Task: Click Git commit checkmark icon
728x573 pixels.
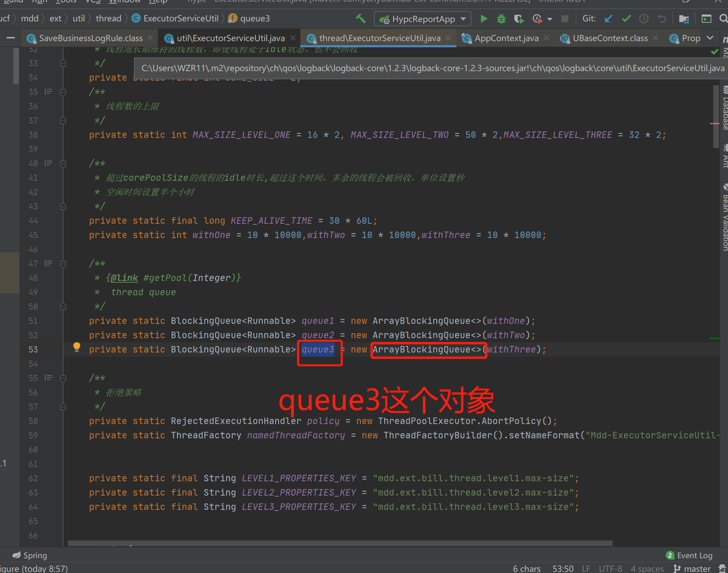Action: [x=626, y=19]
